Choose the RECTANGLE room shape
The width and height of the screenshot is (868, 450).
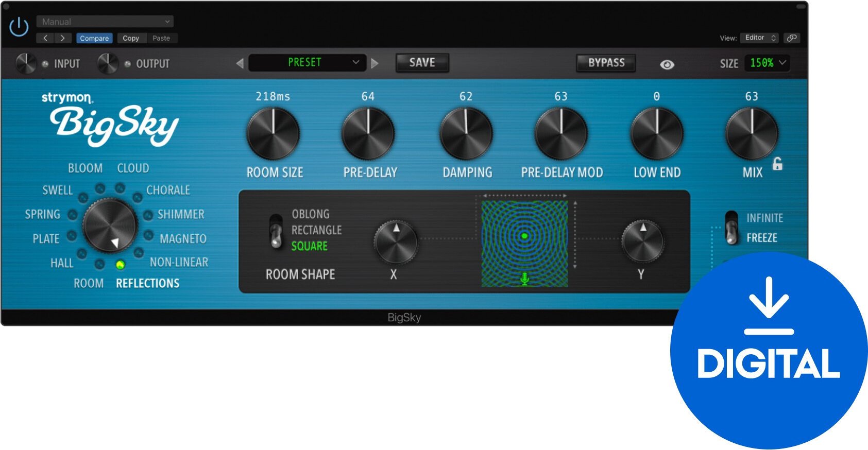316,230
